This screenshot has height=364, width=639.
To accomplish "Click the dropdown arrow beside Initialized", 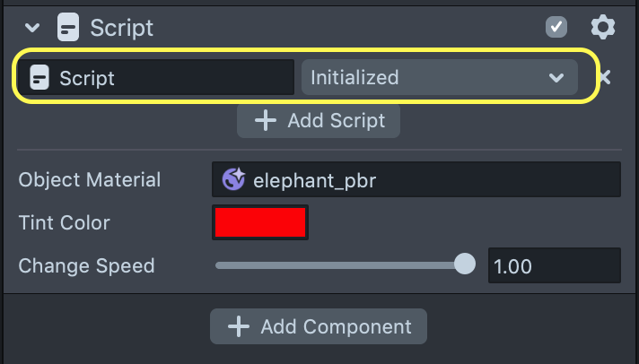I will coord(556,77).
